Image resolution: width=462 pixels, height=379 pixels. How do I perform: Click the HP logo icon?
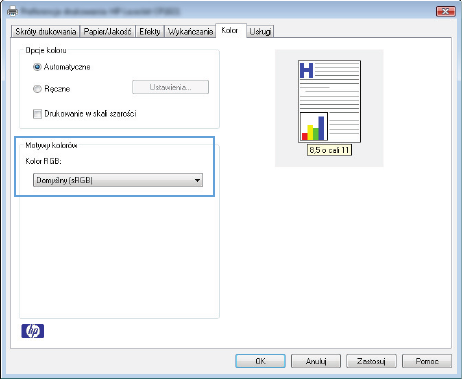click(x=33, y=331)
